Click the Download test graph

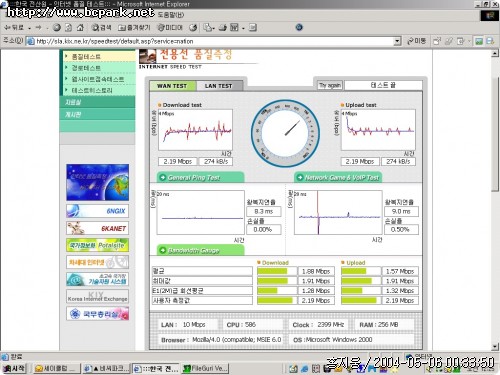click(x=195, y=130)
